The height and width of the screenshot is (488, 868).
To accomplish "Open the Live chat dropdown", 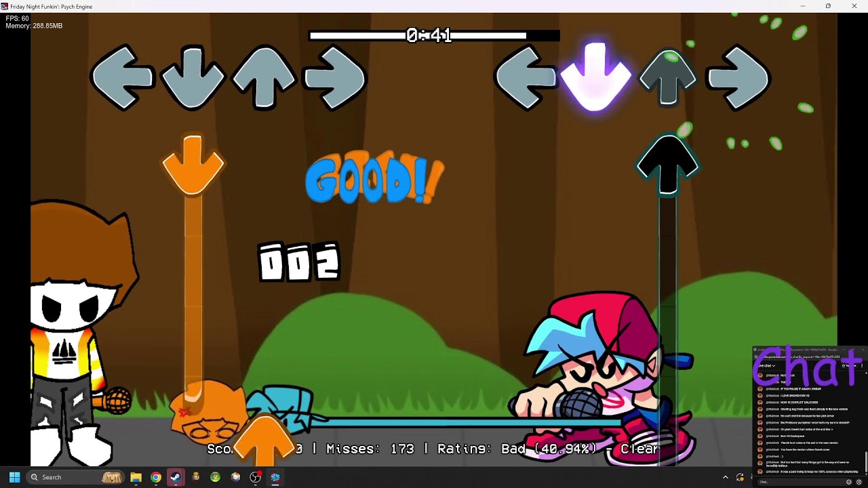I will (x=766, y=365).
